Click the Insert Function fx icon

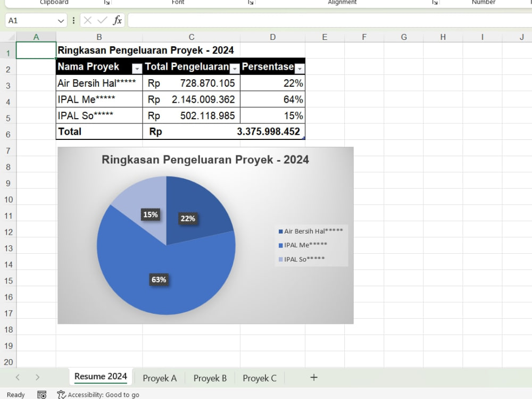pyautogui.click(x=118, y=20)
